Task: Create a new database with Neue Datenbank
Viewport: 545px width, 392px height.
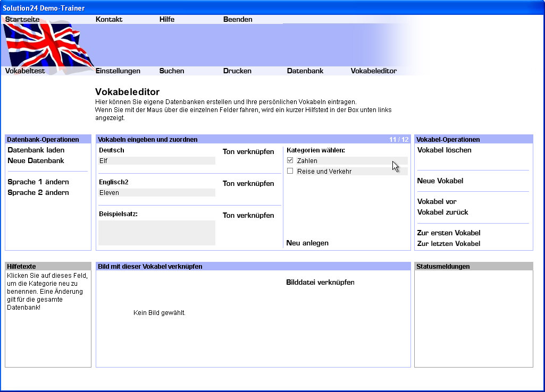Action: click(36, 160)
